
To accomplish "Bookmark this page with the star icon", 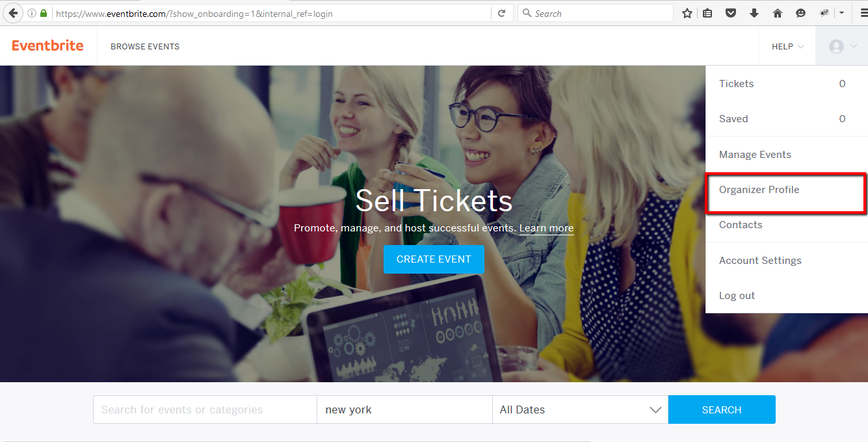I will click(687, 13).
